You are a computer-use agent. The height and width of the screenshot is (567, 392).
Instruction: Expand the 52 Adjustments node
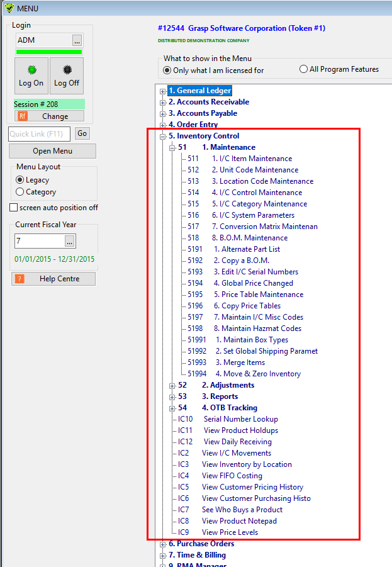172,386
